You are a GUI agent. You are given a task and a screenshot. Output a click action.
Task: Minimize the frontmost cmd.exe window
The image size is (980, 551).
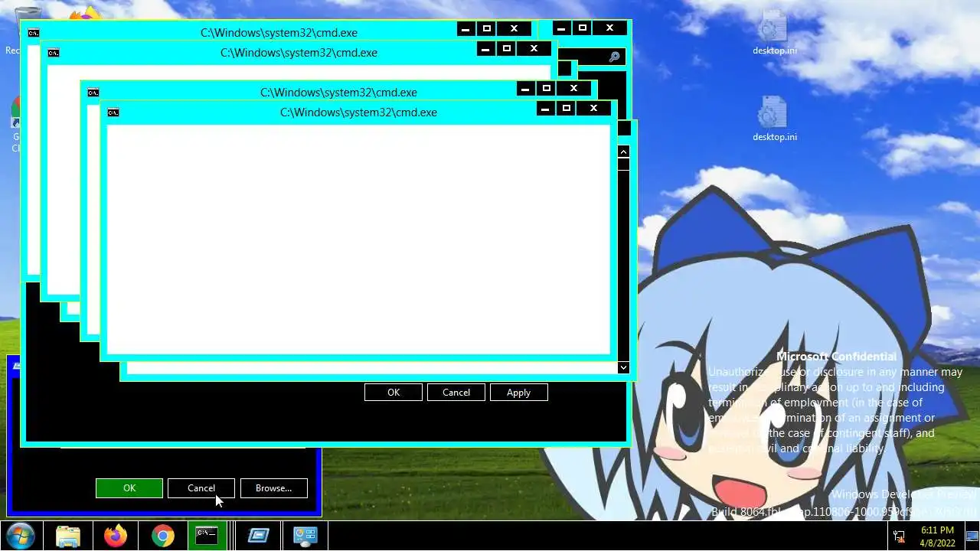tap(545, 109)
